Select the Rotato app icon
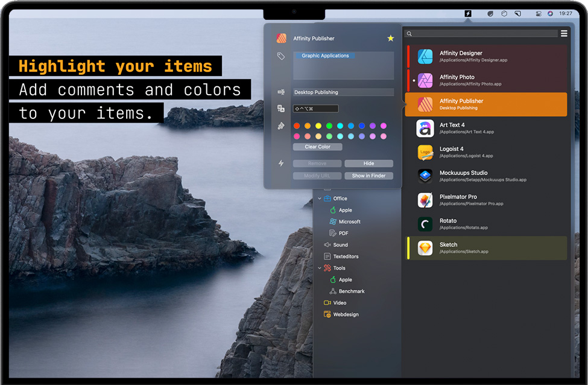Viewport: 588px width, 385px height. click(x=425, y=224)
